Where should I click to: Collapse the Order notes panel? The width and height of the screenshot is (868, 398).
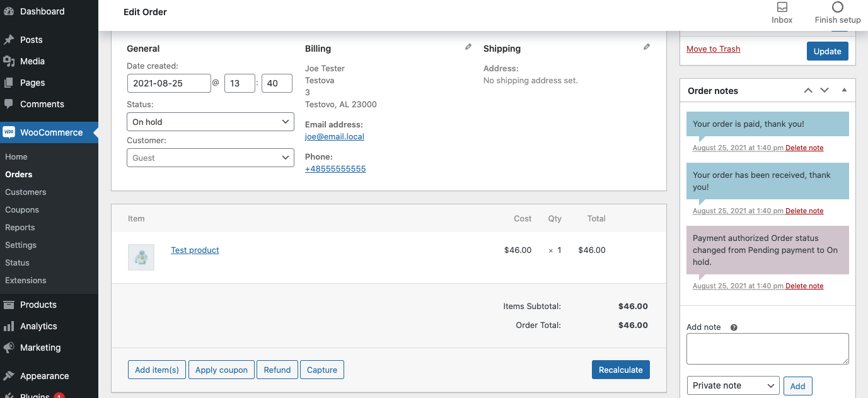844,91
